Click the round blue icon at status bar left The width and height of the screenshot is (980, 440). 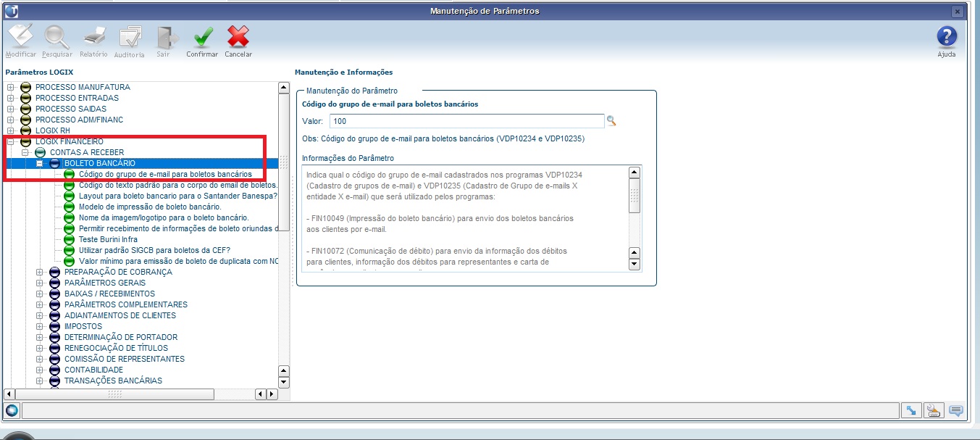coord(12,411)
